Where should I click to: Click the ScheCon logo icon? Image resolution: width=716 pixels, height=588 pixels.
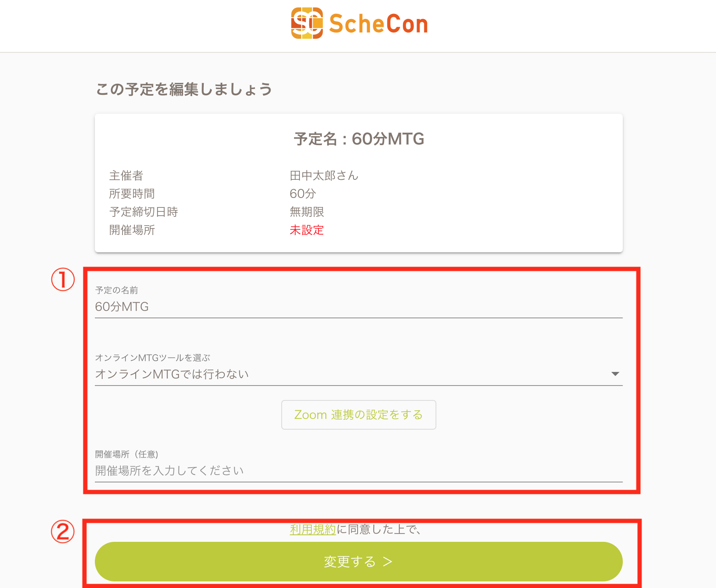pos(307,24)
